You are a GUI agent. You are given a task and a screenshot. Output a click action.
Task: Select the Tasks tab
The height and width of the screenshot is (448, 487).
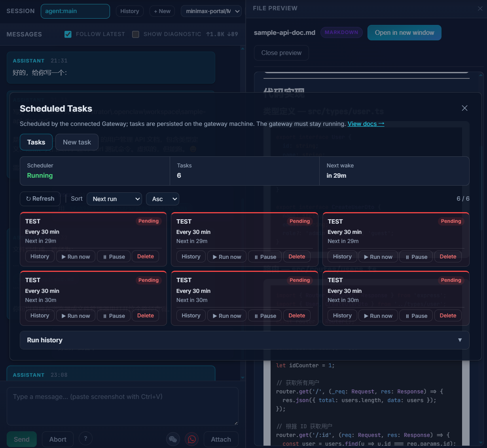coord(36,142)
